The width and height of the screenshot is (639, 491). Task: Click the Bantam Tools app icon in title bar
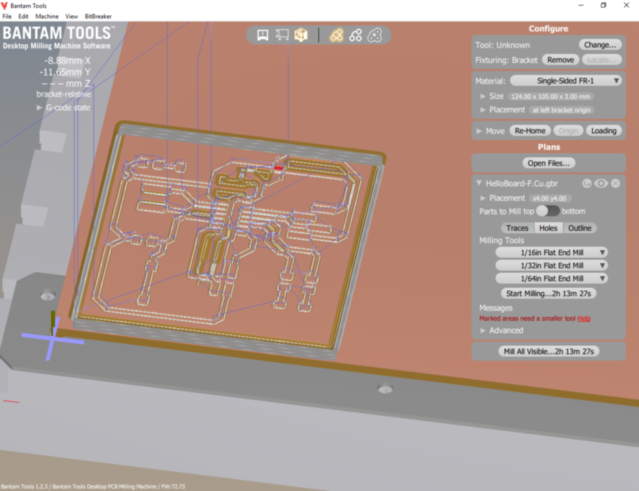coord(4,6)
